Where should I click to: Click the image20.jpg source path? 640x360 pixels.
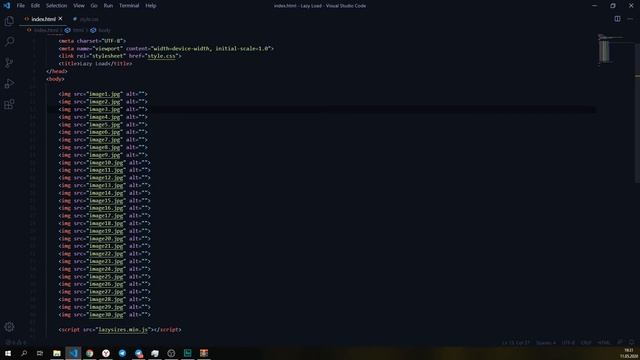click(x=106, y=238)
